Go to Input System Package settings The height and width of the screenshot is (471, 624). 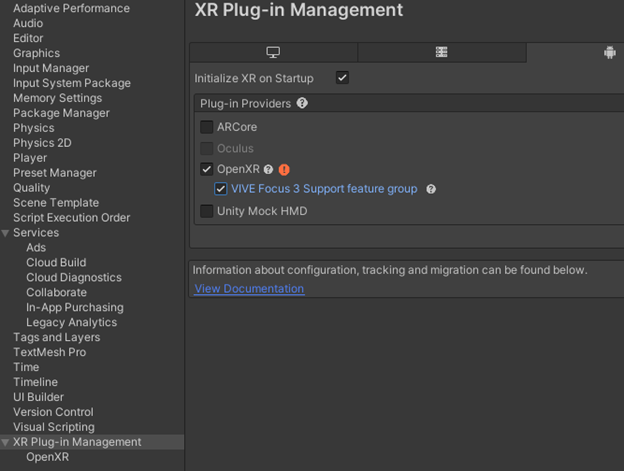pos(72,83)
